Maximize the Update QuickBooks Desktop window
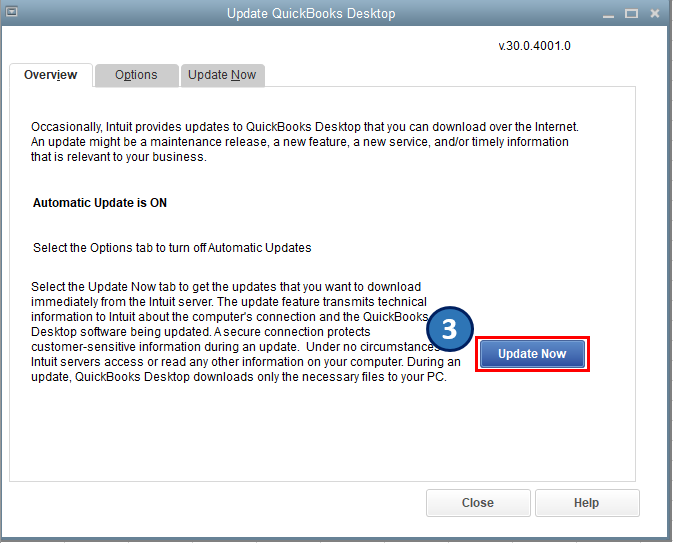The width and height of the screenshot is (673, 543). [631, 14]
